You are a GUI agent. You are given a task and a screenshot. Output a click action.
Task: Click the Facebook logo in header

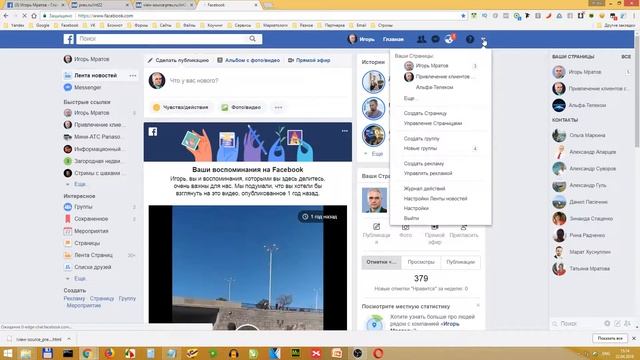69,39
